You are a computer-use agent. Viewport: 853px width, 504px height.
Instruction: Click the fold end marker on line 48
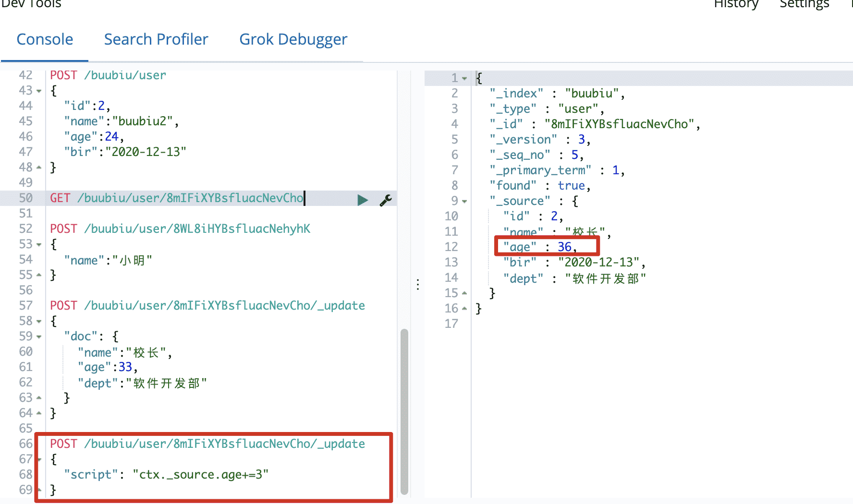(39, 168)
